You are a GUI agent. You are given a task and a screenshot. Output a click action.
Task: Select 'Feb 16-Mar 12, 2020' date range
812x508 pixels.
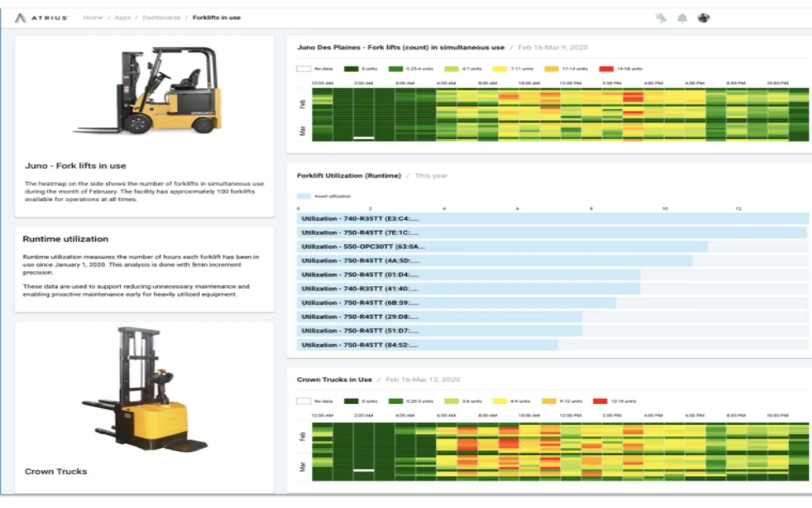[x=423, y=379]
